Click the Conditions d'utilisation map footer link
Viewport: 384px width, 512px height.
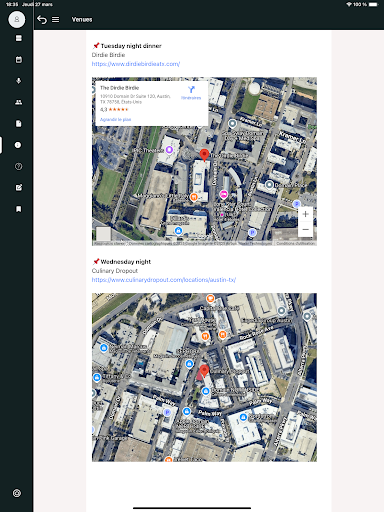pyautogui.click(x=296, y=243)
